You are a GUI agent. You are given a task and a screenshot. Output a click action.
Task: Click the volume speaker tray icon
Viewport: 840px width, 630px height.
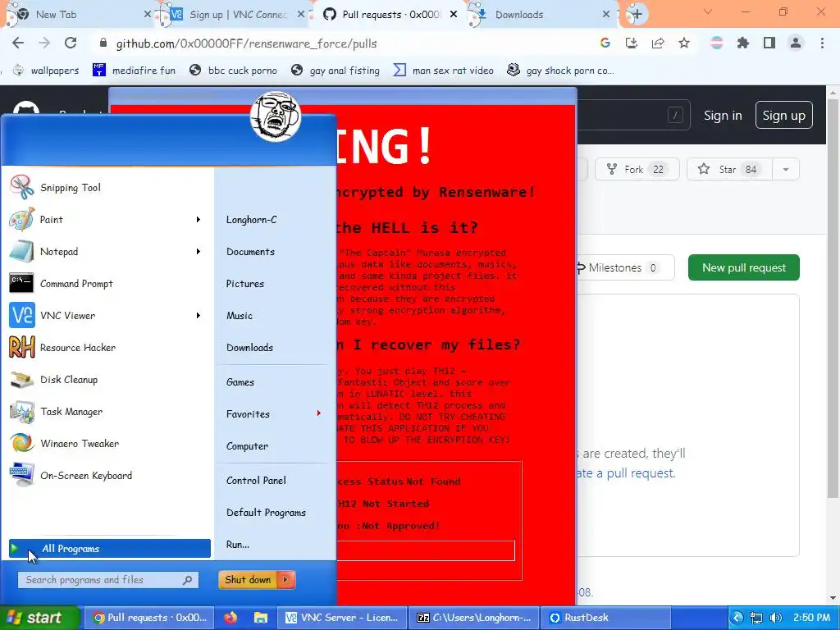click(x=775, y=618)
